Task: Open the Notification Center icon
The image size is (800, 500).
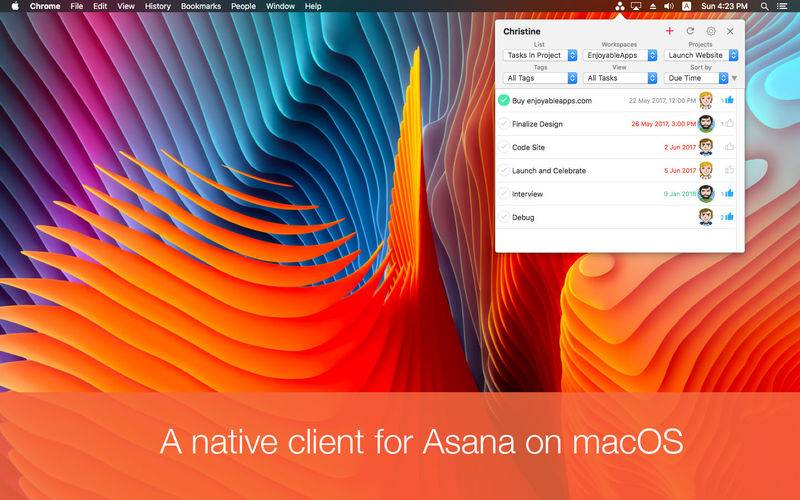Action: 782,6
